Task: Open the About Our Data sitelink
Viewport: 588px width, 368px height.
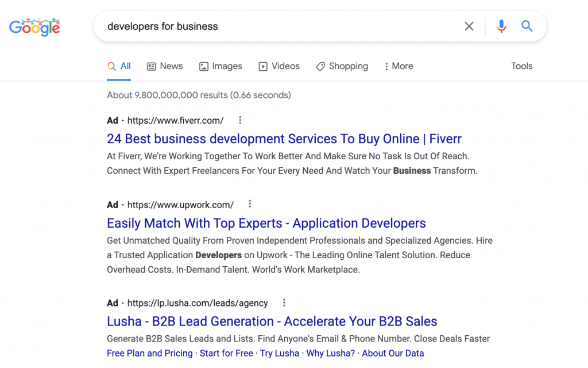Action: point(393,354)
